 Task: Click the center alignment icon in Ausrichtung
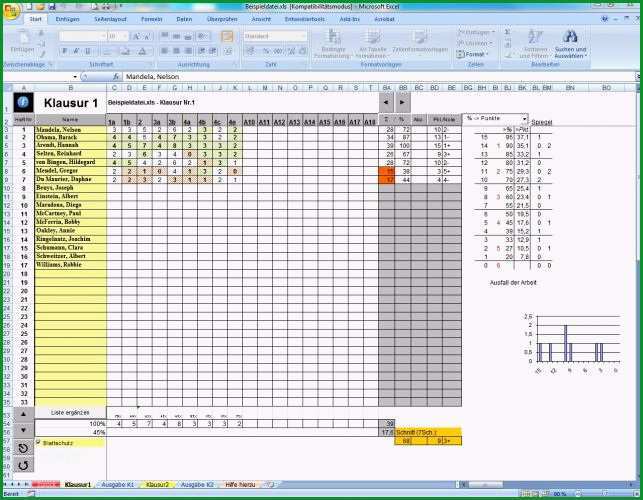click(x=176, y=51)
